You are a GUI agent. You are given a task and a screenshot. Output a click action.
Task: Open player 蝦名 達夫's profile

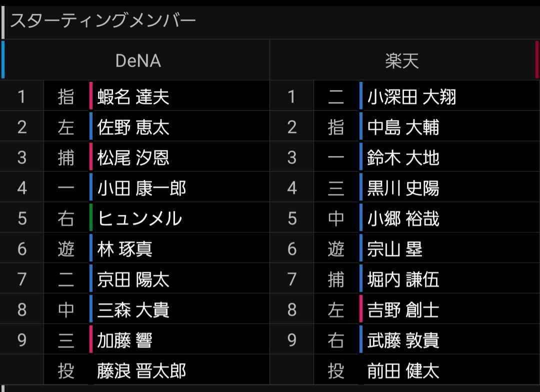(x=133, y=96)
